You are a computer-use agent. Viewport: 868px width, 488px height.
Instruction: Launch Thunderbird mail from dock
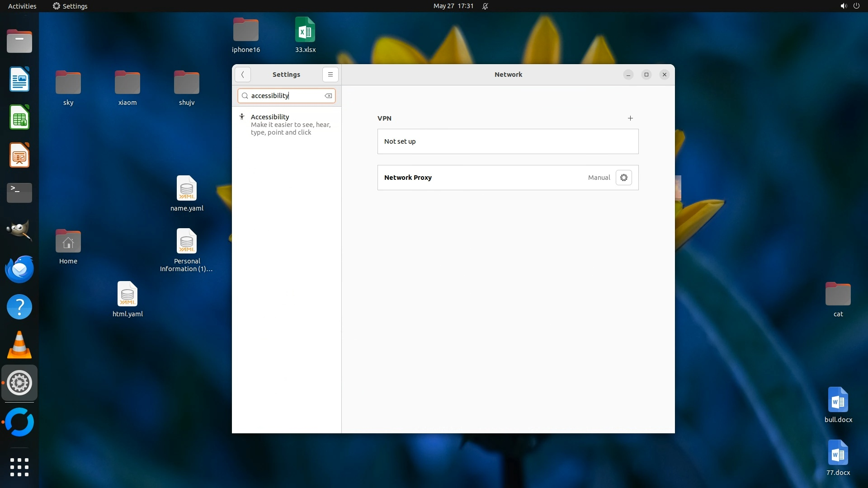pyautogui.click(x=19, y=269)
